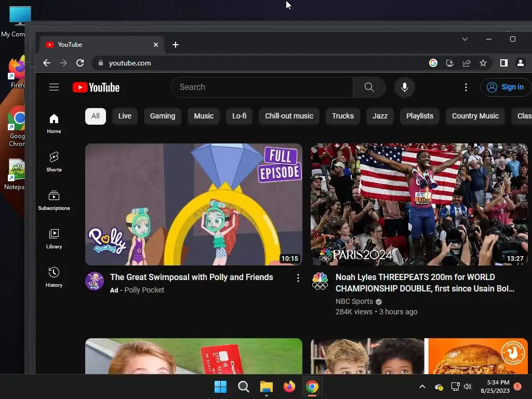Open YouTube settings three-dot menu
The height and width of the screenshot is (399, 532).
466,87
